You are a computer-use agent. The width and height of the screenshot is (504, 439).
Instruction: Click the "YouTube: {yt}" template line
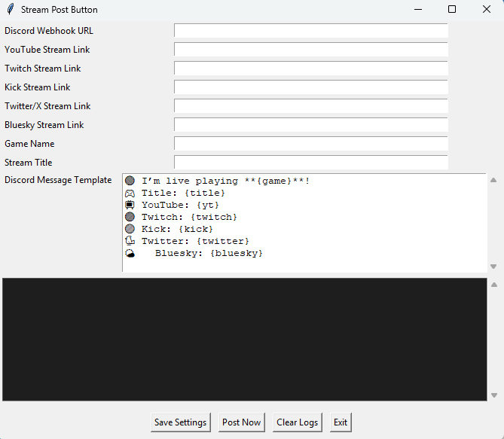pos(180,205)
